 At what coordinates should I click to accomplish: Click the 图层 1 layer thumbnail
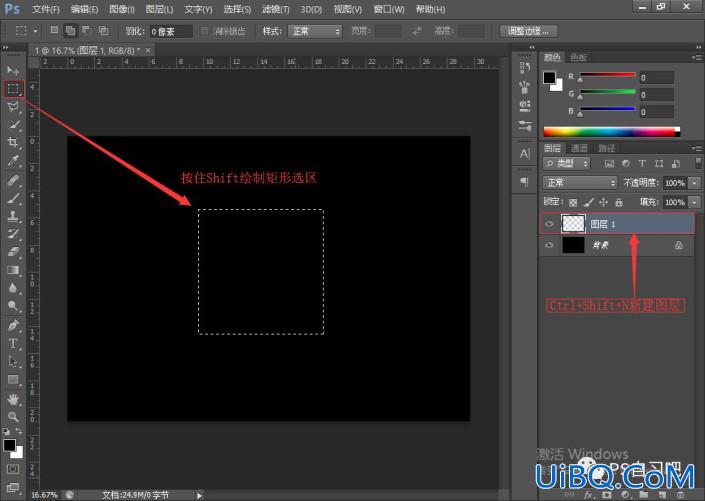point(573,224)
